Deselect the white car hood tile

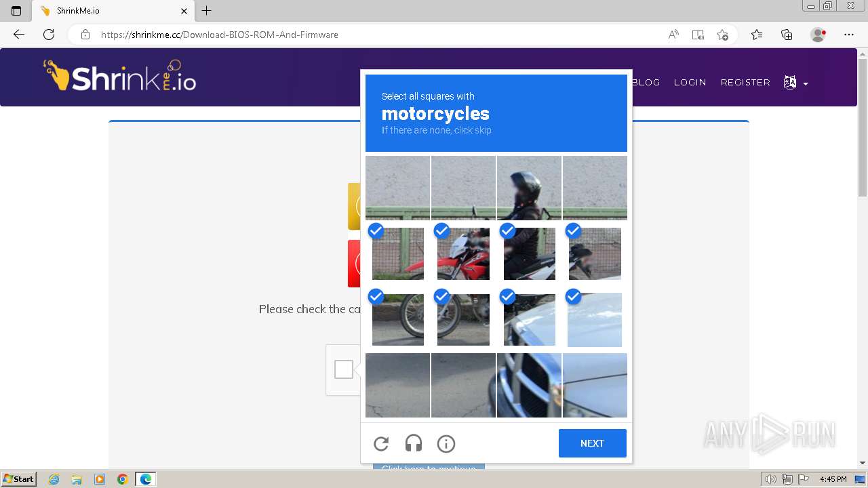[595, 319]
